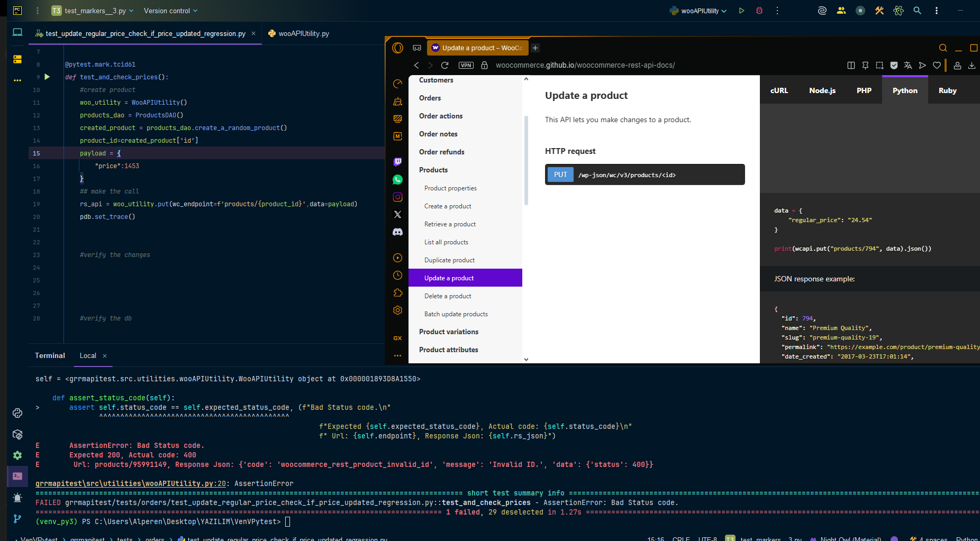Reload the WooCommerce docs page
Image resolution: width=980 pixels, height=541 pixels.
click(444, 65)
